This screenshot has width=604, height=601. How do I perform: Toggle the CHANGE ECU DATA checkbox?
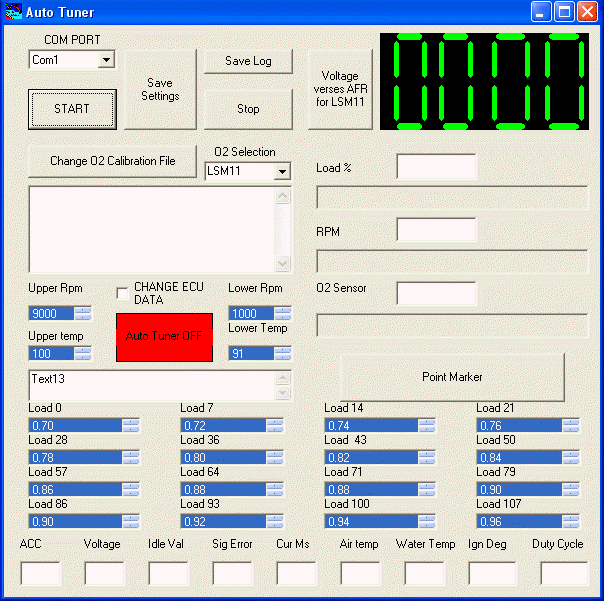coord(122,293)
